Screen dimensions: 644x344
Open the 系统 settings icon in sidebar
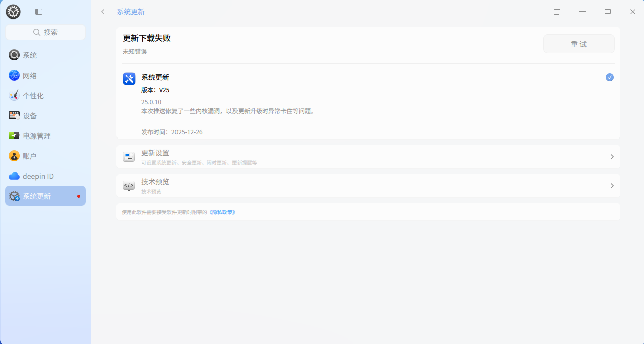tap(14, 55)
